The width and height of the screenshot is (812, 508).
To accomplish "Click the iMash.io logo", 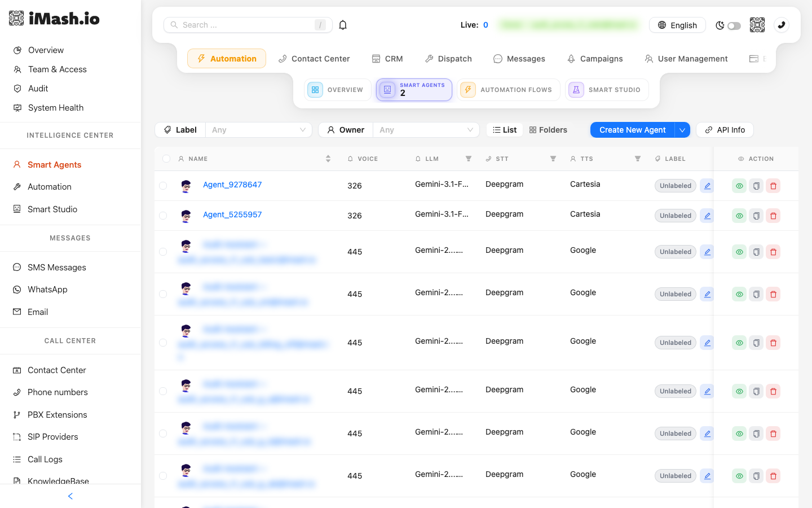I will 54,19.
